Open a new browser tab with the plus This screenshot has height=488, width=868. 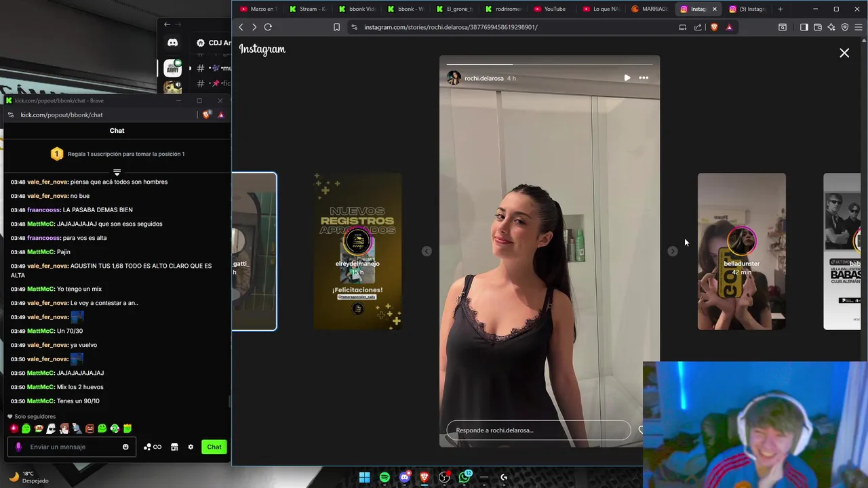tap(780, 9)
